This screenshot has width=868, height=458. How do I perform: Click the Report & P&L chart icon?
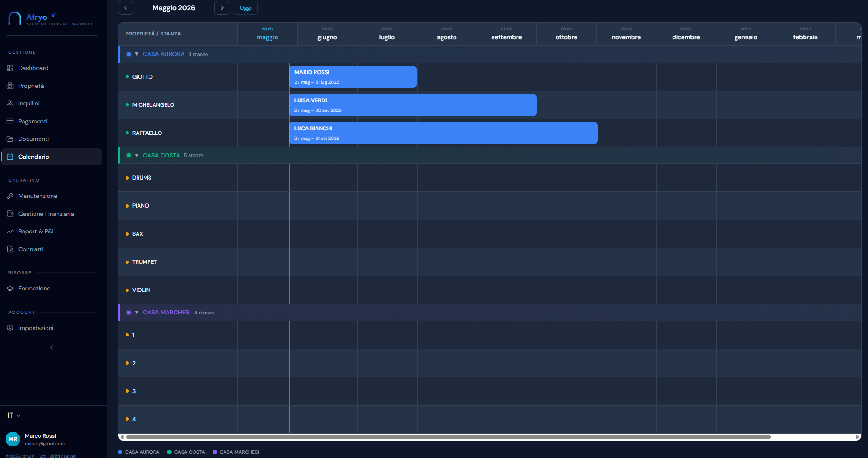point(10,232)
